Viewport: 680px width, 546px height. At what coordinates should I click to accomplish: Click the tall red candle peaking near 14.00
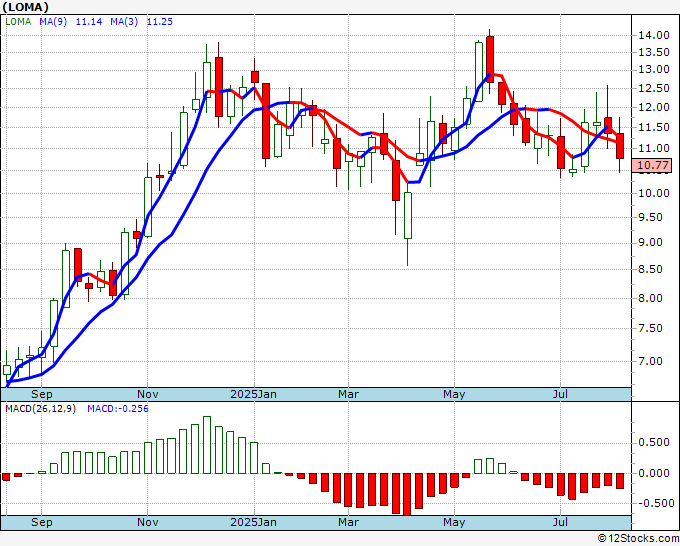[x=490, y=59]
